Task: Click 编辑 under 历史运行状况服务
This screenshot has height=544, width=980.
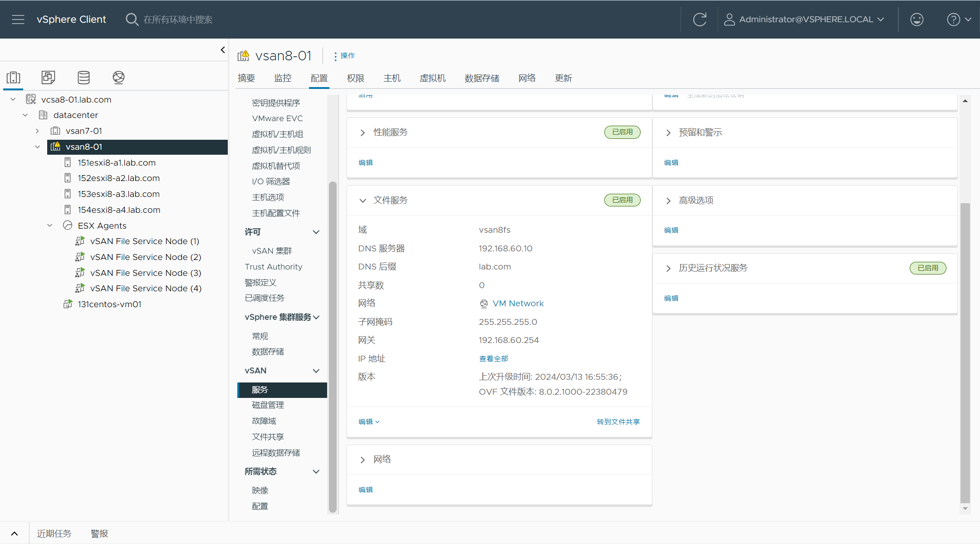Action: [671, 298]
